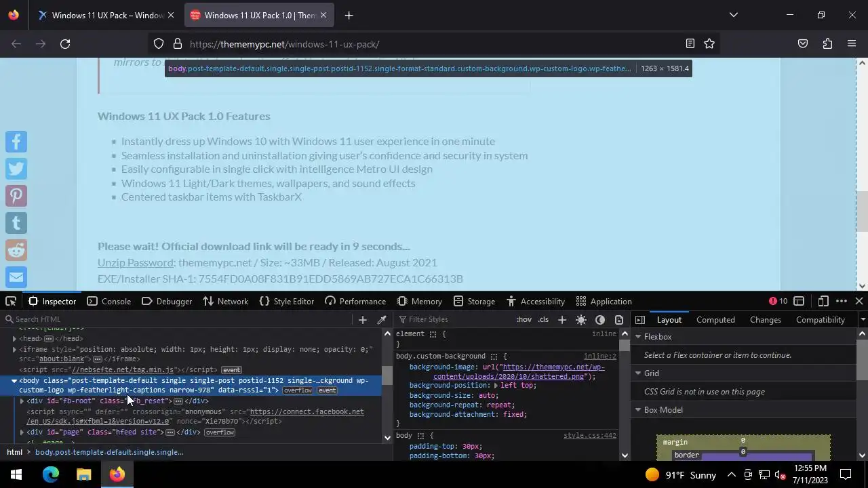Add a new CSS rule
868x488 pixels.
pos(562,319)
